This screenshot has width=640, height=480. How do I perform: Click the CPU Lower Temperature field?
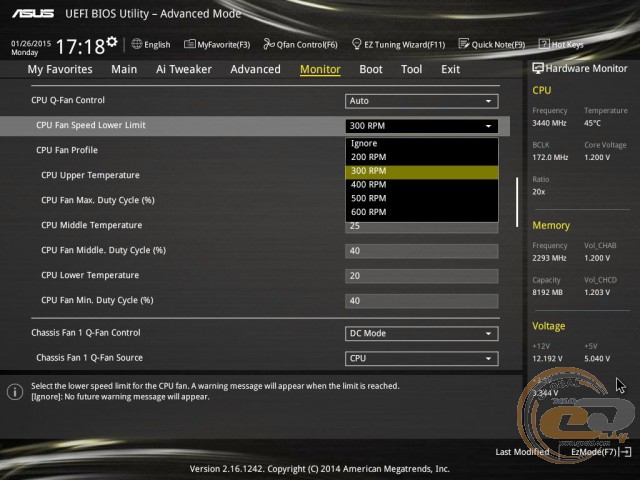coord(422,276)
